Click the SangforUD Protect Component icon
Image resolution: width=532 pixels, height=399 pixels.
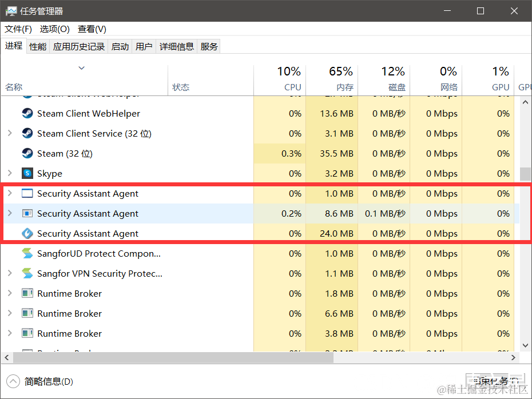[27, 253]
